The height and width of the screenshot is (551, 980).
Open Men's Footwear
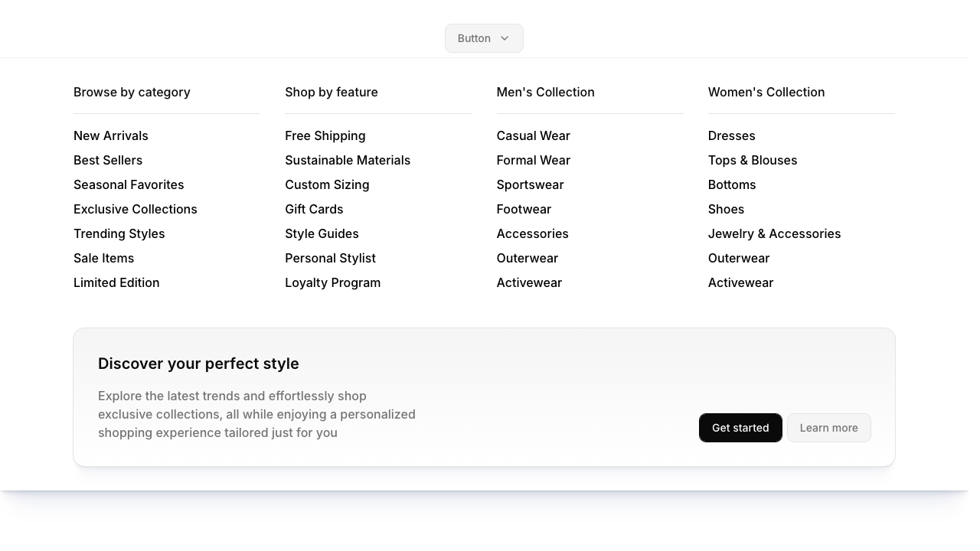pyautogui.click(x=524, y=209)
